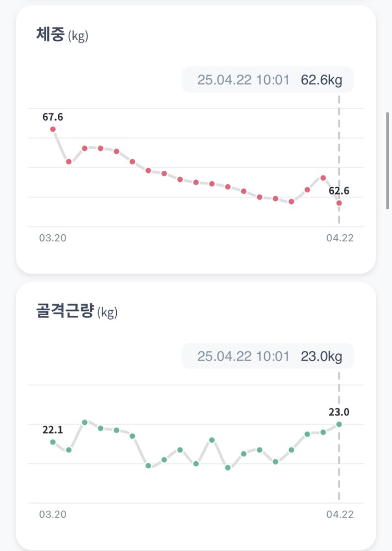Screen dimensions: 392x551
Task: Click the second red point on the weight chart
Action: tap(69, 161)
